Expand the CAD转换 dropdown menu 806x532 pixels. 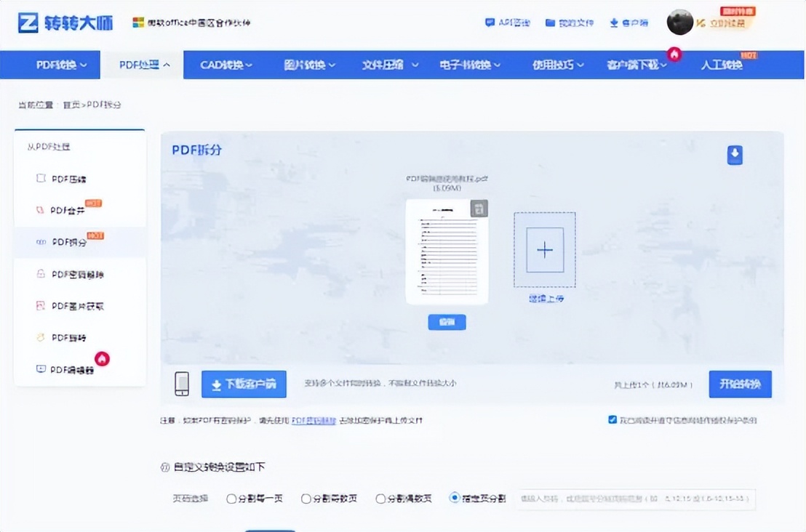tap(226, 65)
